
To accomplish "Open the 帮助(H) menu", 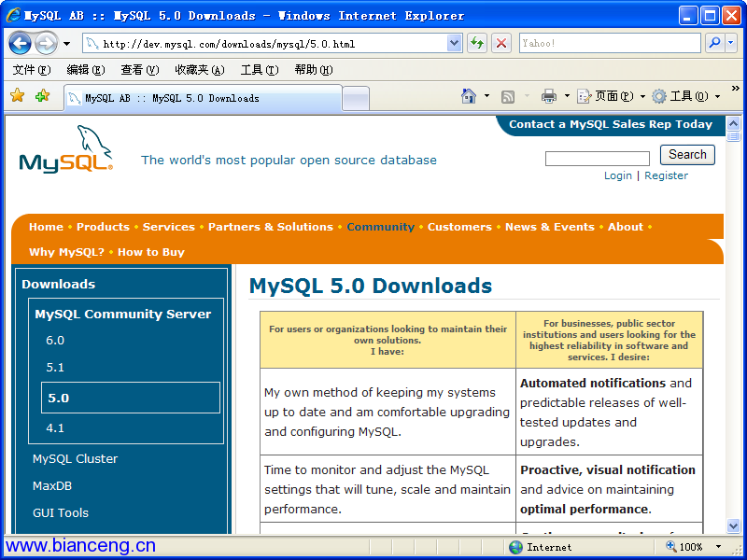I will point(314,70).
